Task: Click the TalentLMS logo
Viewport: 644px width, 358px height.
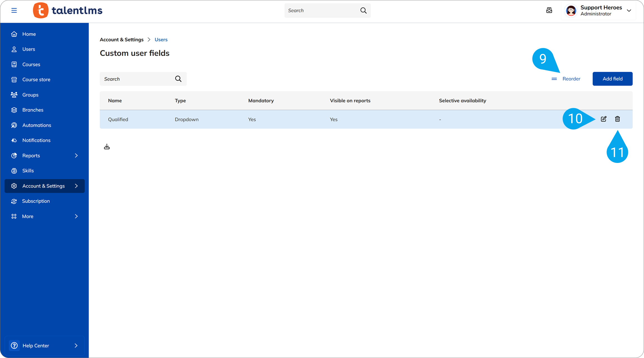Action: 68,10
